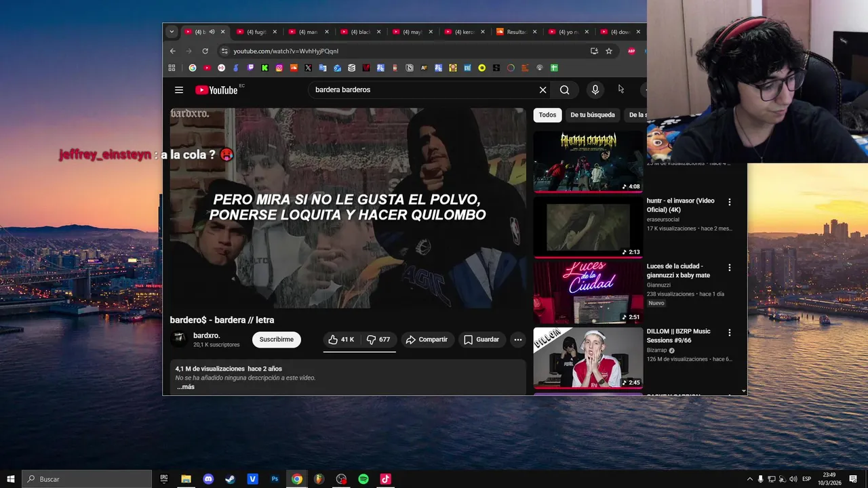Clear the YouTube search box text
This screenshot has height=488, width=868.
tap(542, 90)
